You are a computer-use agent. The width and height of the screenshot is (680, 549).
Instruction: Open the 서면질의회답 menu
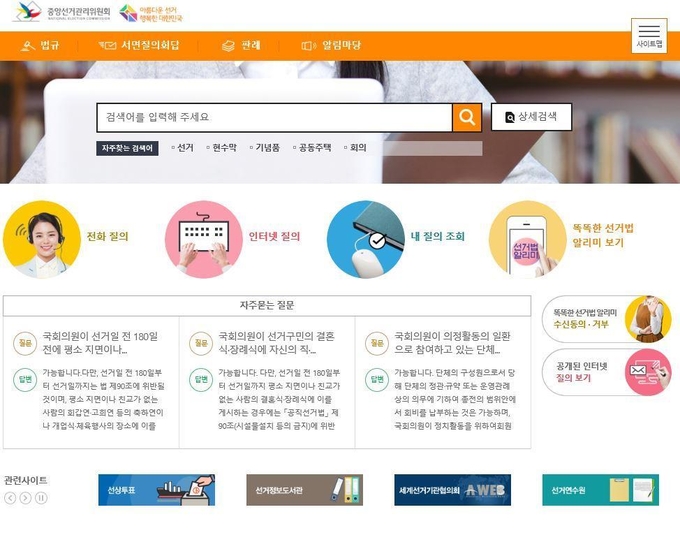click(x=140, y=45)
